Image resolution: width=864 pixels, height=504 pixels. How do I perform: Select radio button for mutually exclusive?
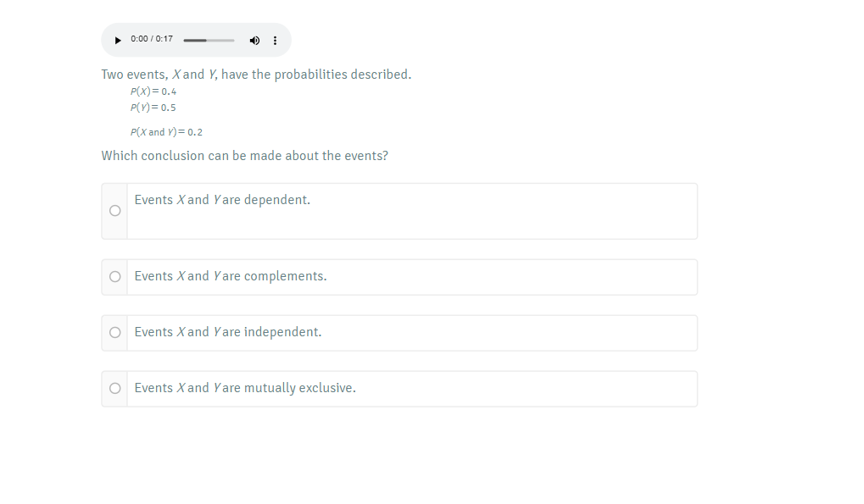[114, 388]
